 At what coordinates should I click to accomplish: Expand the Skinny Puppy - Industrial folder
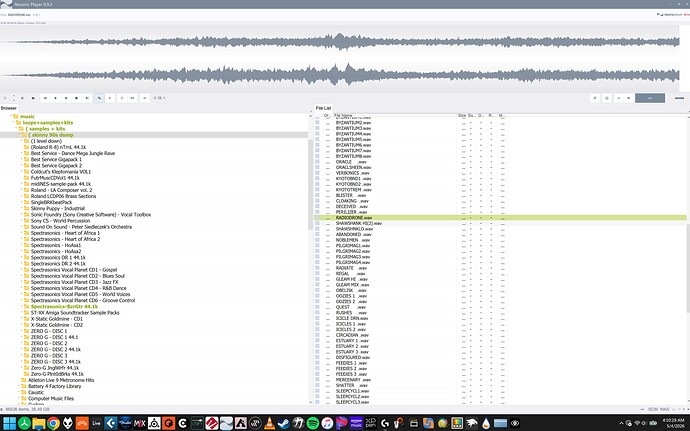[x=21, y=208]
